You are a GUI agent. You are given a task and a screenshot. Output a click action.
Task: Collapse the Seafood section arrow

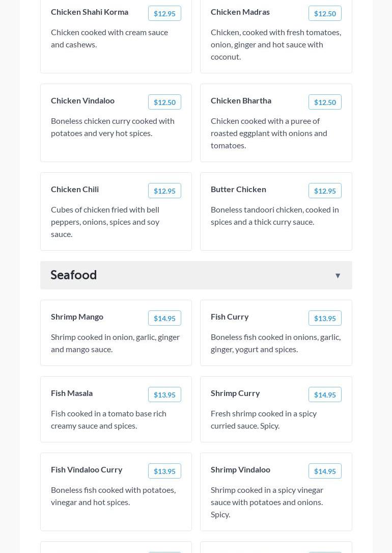(338, 276)
